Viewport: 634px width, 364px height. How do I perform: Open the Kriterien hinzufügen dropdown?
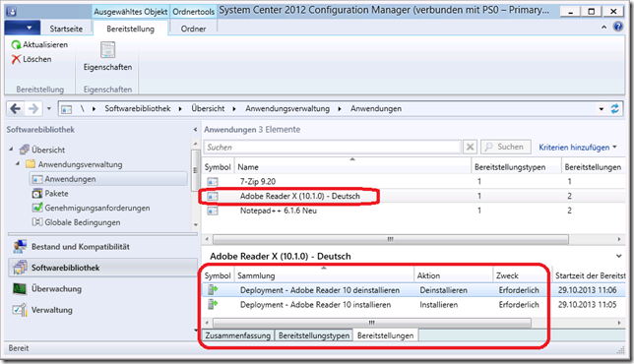tap(578, 147)
